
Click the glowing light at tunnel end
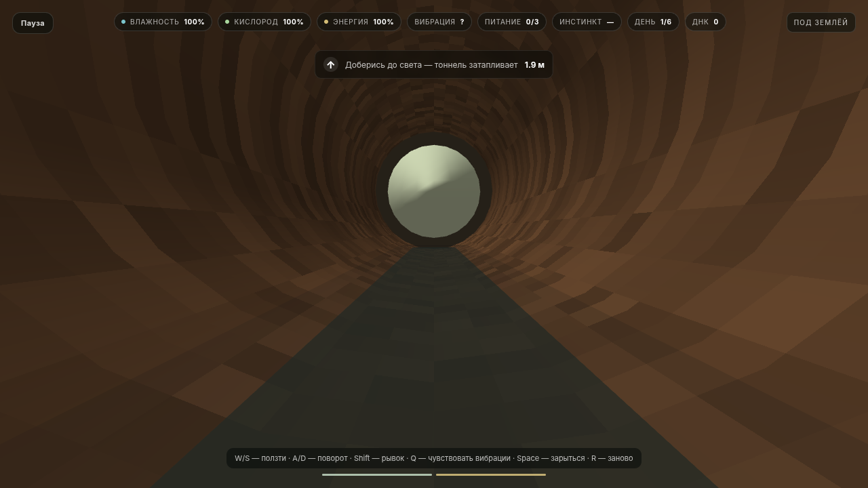click(434, 191)
